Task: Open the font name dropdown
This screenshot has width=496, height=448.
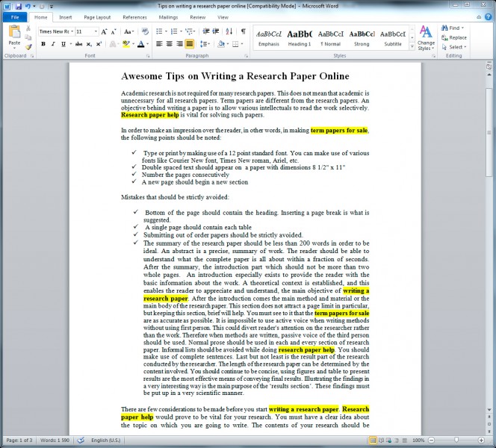Action: pyautogui.click(x=72, y=31)
